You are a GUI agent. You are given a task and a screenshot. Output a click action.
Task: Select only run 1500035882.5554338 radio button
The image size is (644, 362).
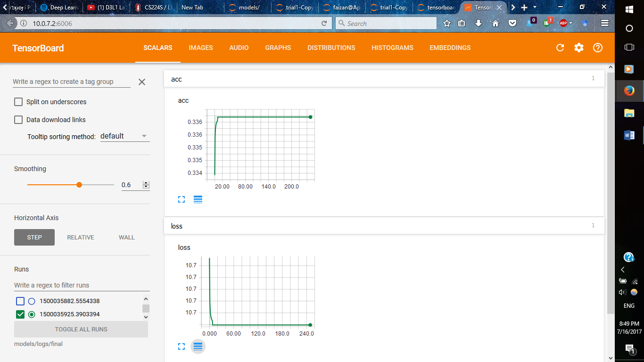click(32, 301)
